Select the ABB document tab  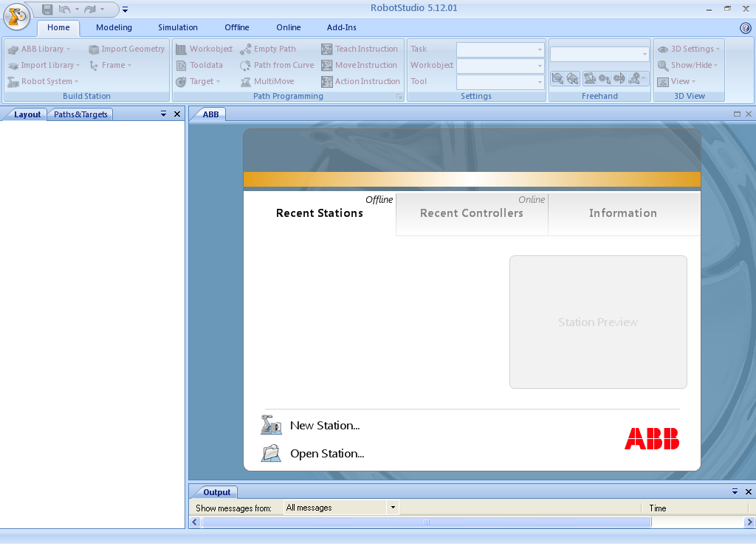[x=210, y=114]
